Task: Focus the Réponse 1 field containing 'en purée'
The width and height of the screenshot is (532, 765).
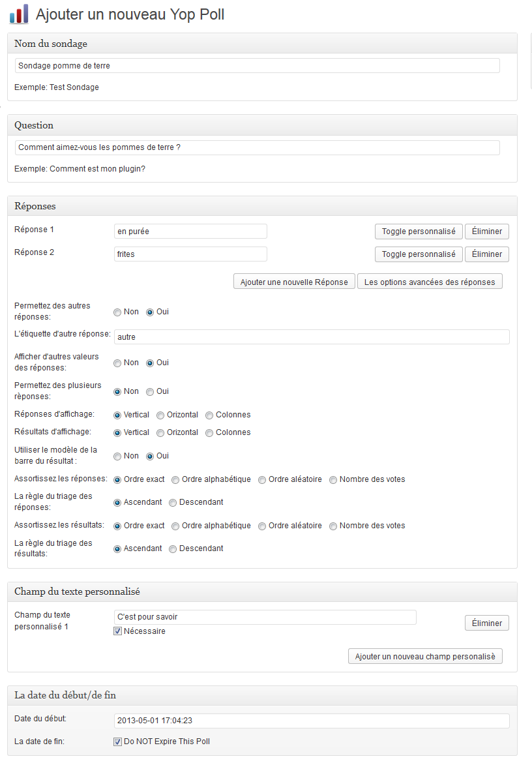Action: tap(190, 232)
